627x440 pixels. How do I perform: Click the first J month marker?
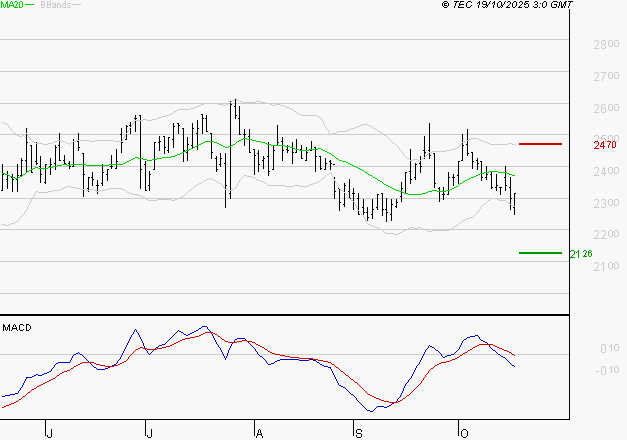(x=49, y=434)
